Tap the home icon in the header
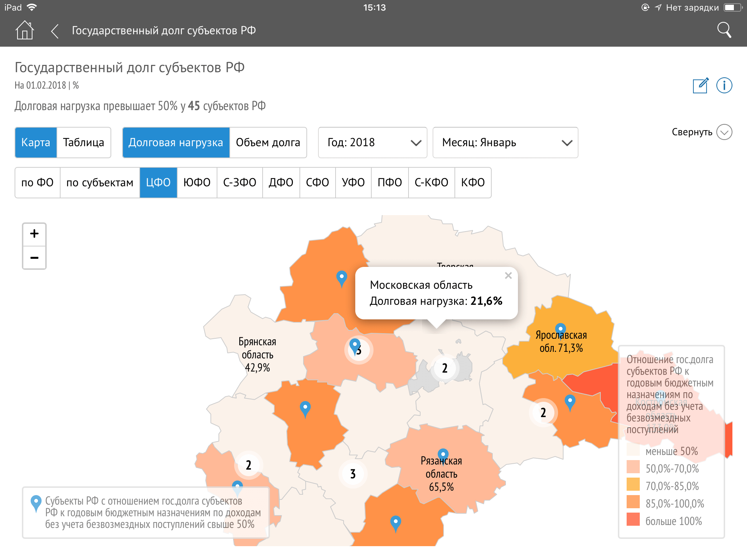 (x=24, y=30)
